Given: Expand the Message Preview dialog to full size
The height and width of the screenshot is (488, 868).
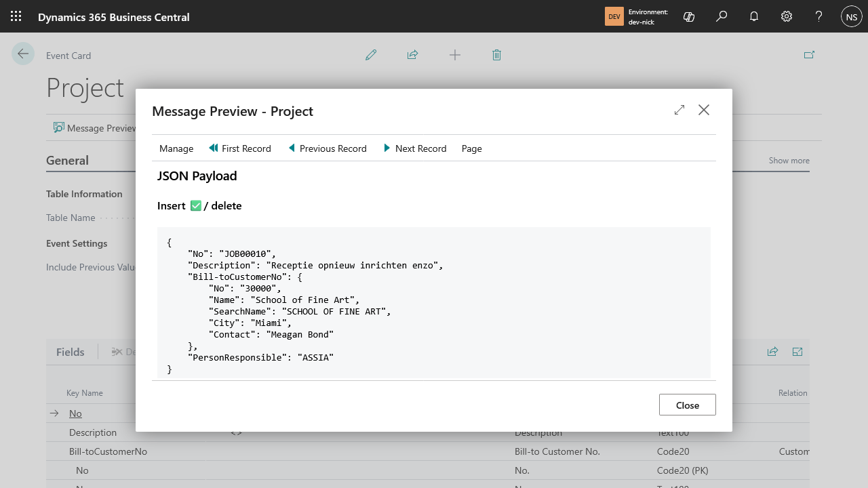Looking at the screenshot, I should pos(679,110).
